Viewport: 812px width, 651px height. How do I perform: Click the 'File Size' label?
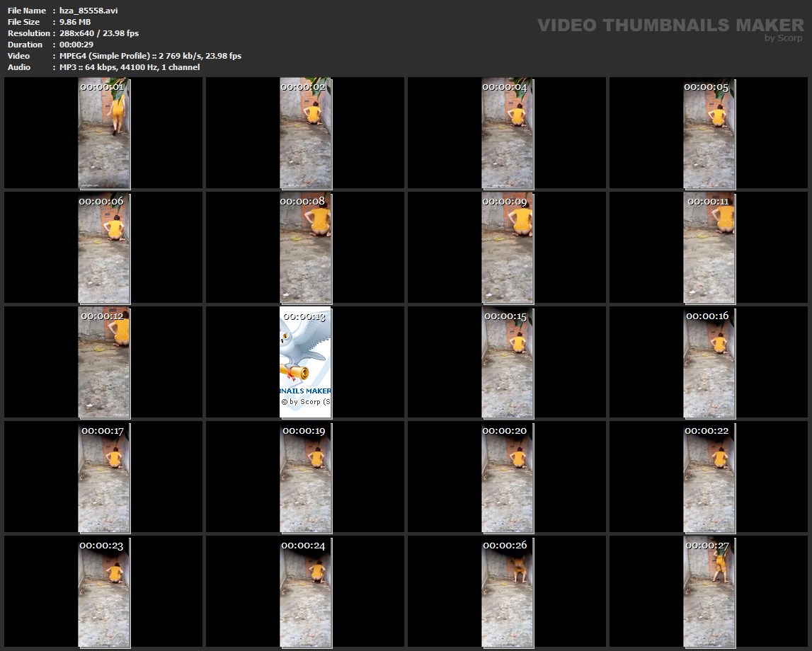(23, 22)
